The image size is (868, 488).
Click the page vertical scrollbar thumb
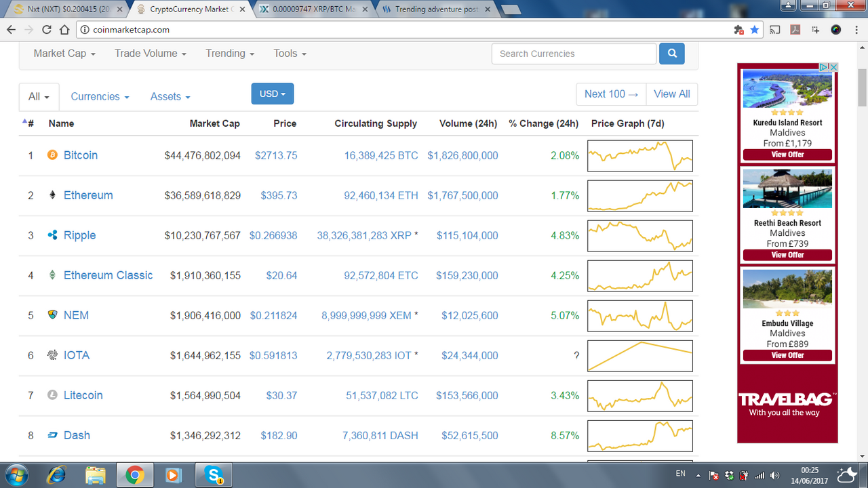click(862, 88)
